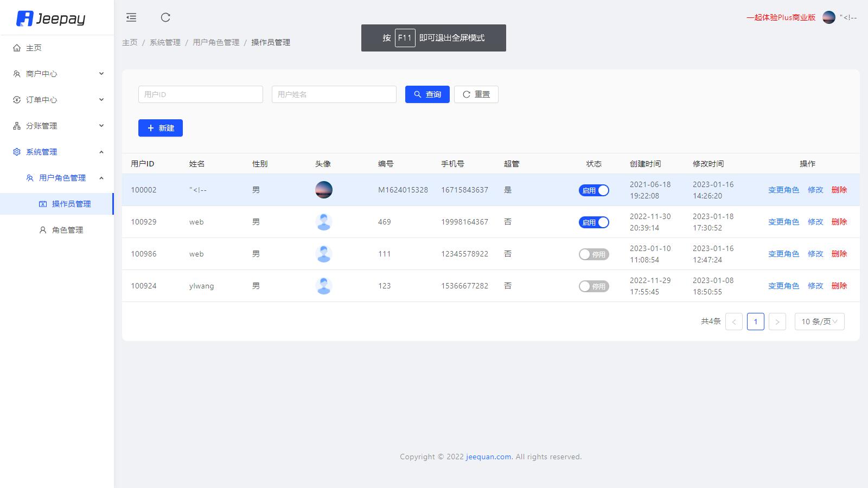The height and width of the screenshot is (488, 868).
Task: Click 变更角色 link for user 100929
Action: [783, 222]
